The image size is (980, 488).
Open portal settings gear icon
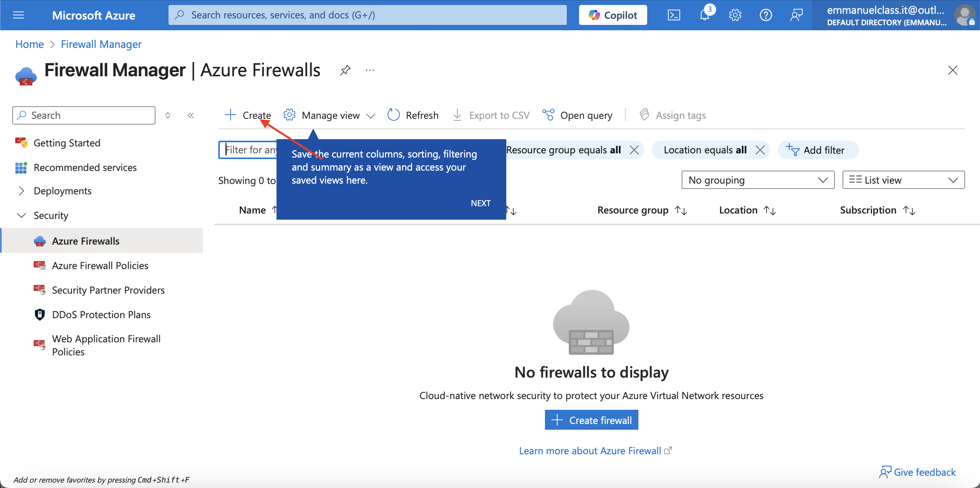click(735, 15)
